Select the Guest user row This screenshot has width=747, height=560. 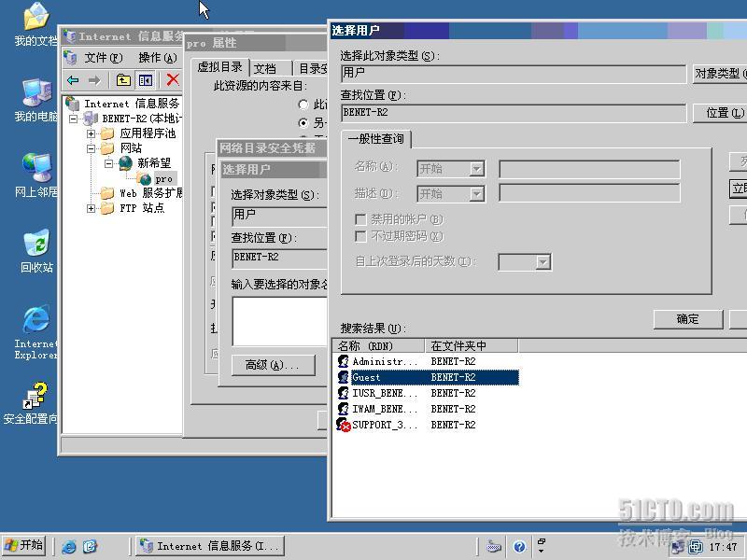(427, 377)
